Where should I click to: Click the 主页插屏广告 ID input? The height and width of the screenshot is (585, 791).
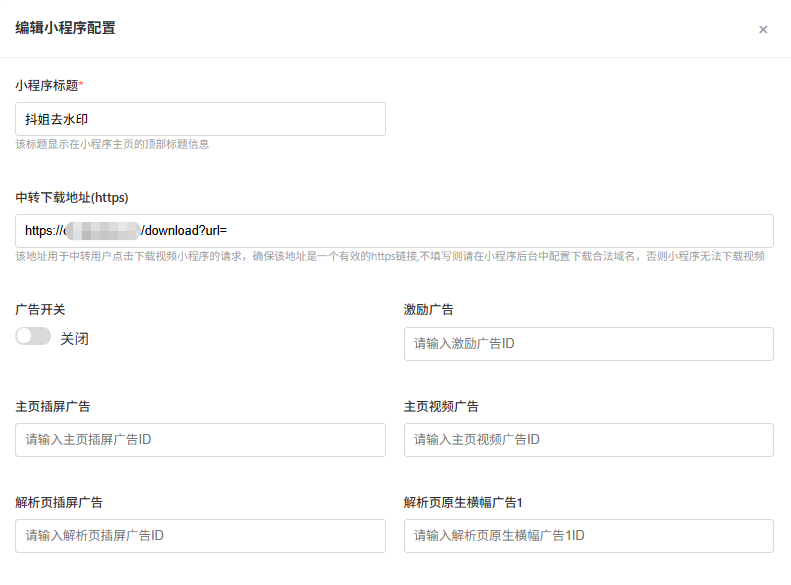(200, 440)
